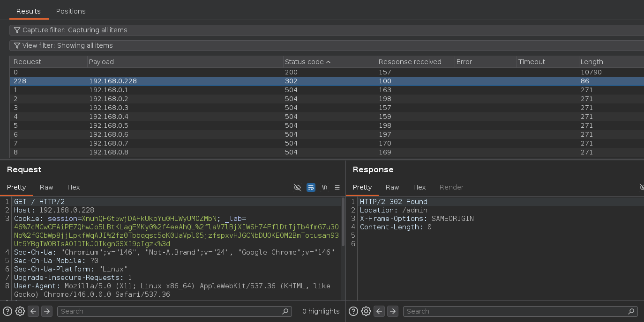Click the Response search input field

point(516,311)
